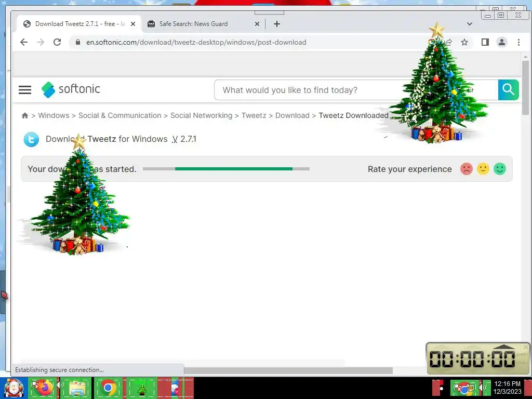
Task: Open the Softonic hamburger menu
Action: (25, 90)
